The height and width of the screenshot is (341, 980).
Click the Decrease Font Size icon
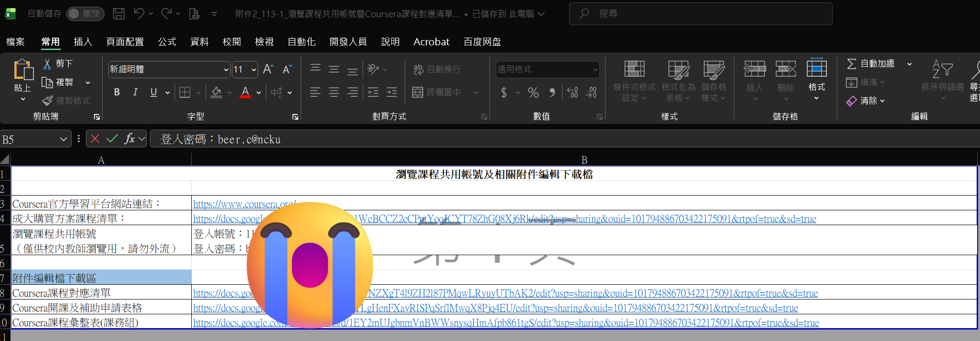tap(287, 70)
